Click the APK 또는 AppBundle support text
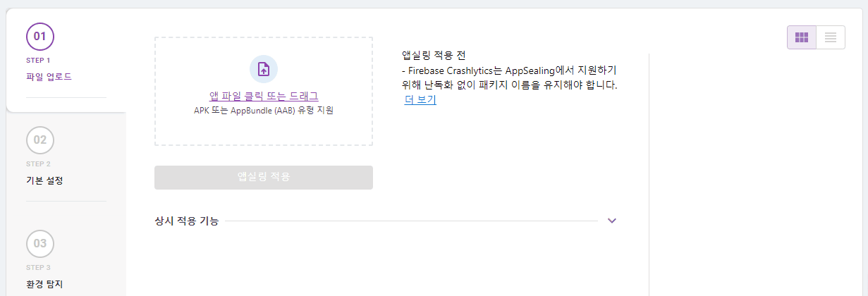This screenshot has width=868, height=296. [264, 111]
